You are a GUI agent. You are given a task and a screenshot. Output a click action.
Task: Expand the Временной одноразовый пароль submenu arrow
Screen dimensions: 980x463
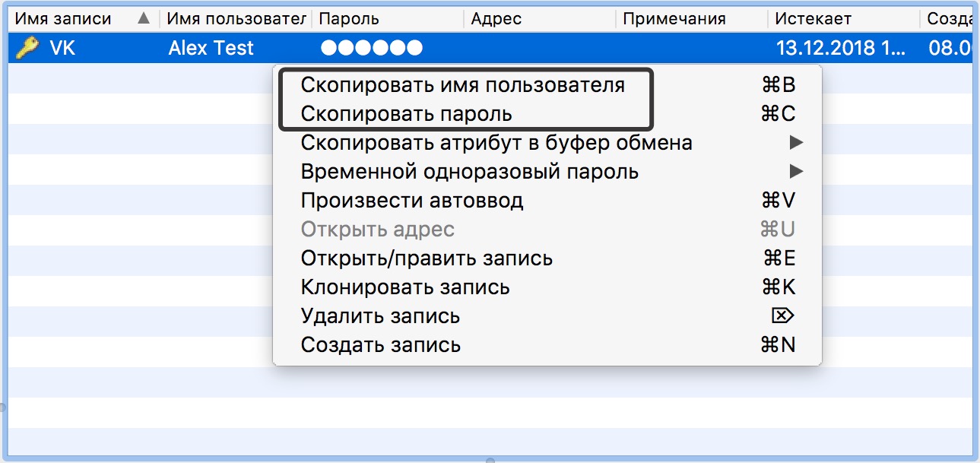point(796,172)
